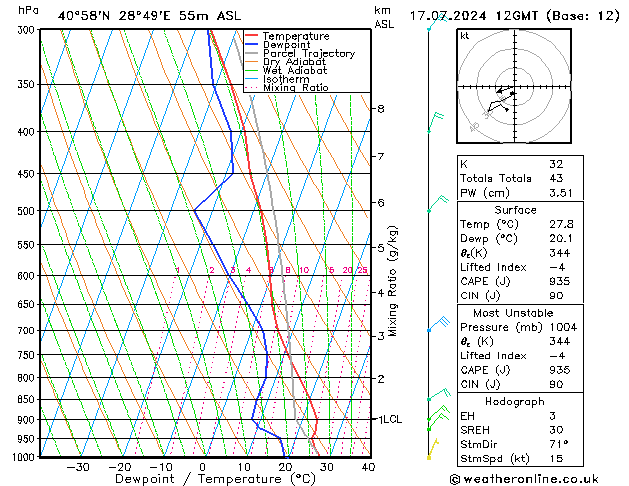Click the Surface CAPE (J) value 935
This screenshot has width=629, height=486.
point(560,281)
